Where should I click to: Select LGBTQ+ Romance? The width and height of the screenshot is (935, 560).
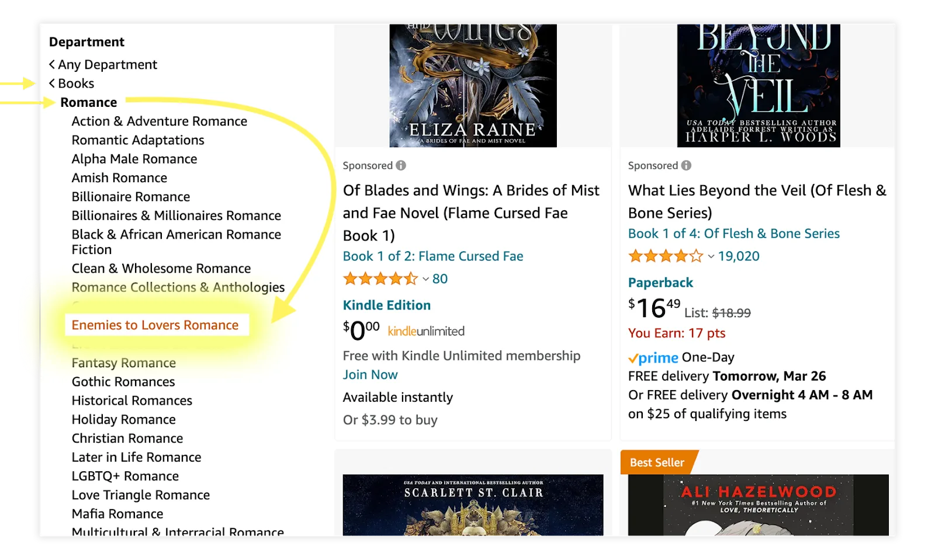(125, 476)
